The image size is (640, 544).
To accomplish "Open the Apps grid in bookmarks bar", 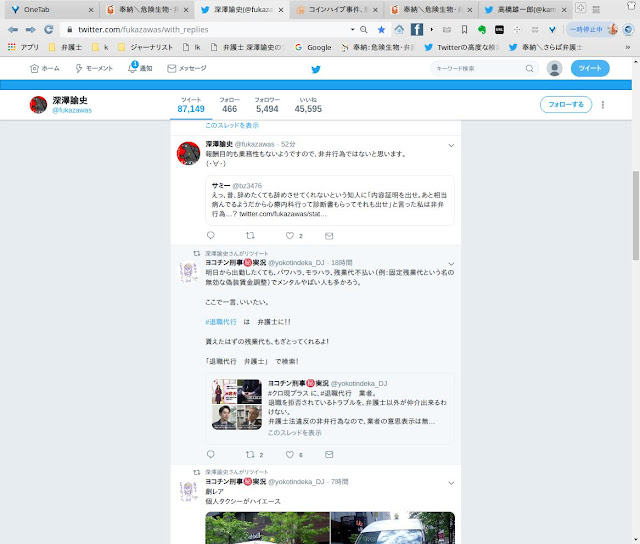I will (12, 47).
